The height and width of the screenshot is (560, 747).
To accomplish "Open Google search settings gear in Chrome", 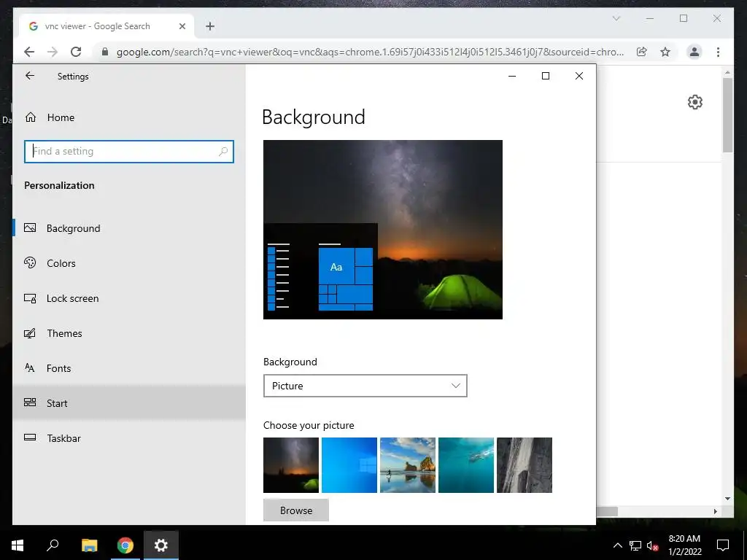I will (x=694, y=102).
